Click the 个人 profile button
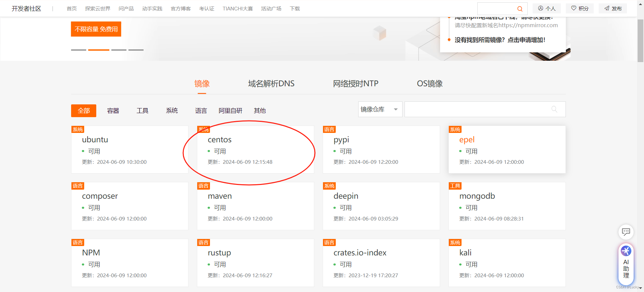The width and height of the screenshot is (644, 292). (547, 8)
